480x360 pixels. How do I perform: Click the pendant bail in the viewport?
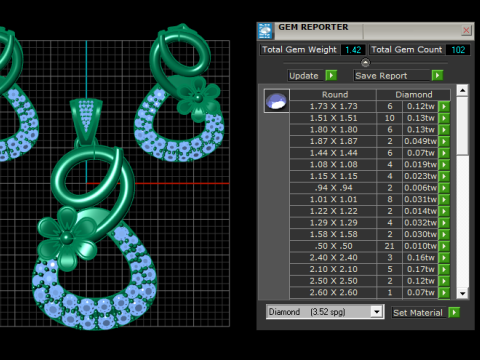[x=86, y=122]
